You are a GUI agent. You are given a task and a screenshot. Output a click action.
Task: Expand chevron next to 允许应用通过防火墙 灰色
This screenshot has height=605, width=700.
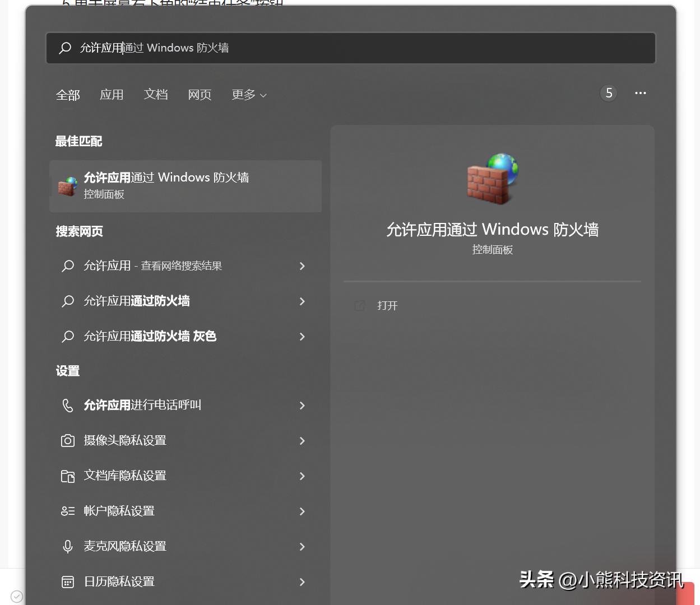pos(302,337)
